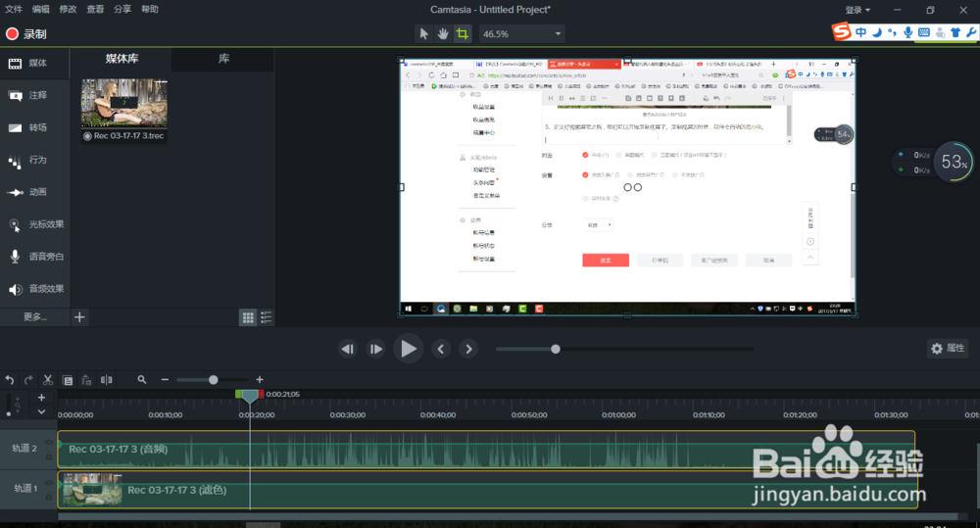Select the arrow edit tool above canvas
The height and width of the screenshot is (528, 980).
[423, 33]
